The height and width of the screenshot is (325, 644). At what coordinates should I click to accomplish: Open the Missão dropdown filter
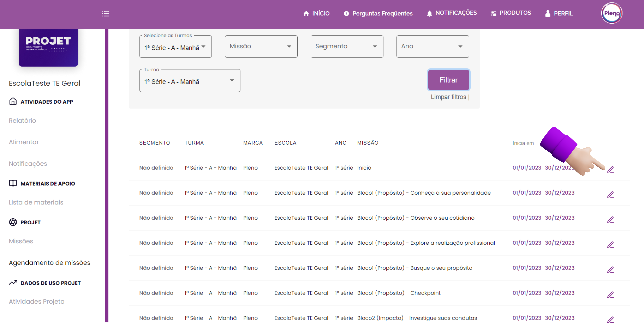click(x=261, y=47)
